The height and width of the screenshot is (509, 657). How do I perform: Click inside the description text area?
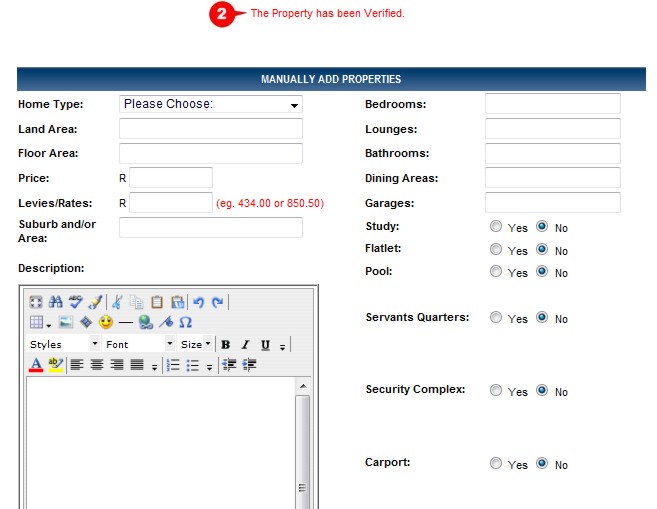(x=161, y=443)
